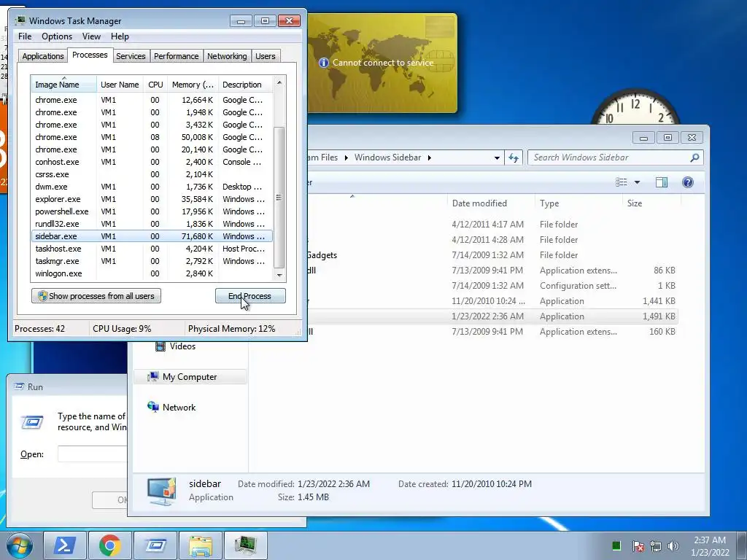
Task: Click the process list scrollbar thumb
Action: 279,197
